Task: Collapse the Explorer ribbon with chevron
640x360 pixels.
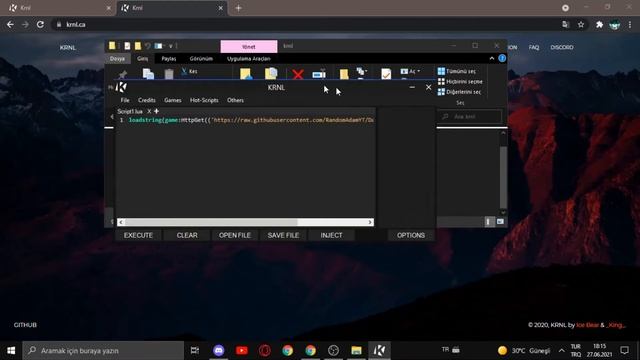Action: pos(492,58)
